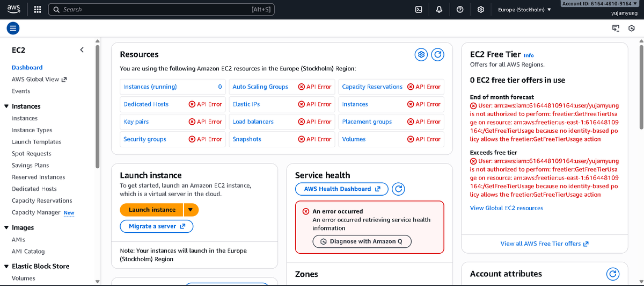Click the search magnifier icon
Image resolution: width=644 pixels, height=286 pixels.
(x=56, y=10)
